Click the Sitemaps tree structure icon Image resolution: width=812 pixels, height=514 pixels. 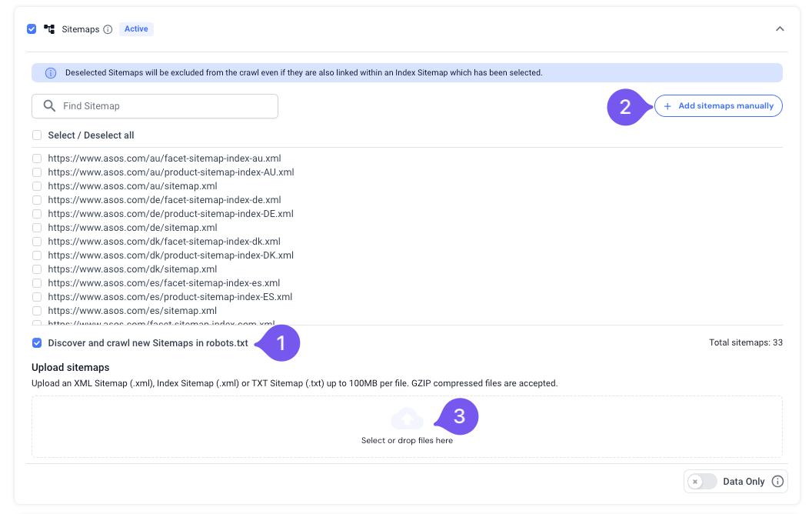click(x=49, y=29)
